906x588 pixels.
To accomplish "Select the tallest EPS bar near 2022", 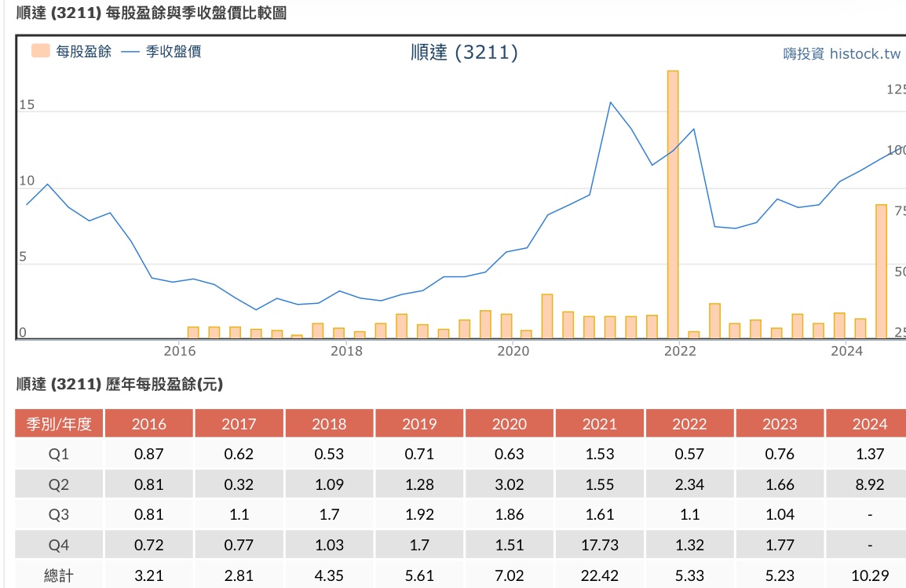I will pos(673,204).
